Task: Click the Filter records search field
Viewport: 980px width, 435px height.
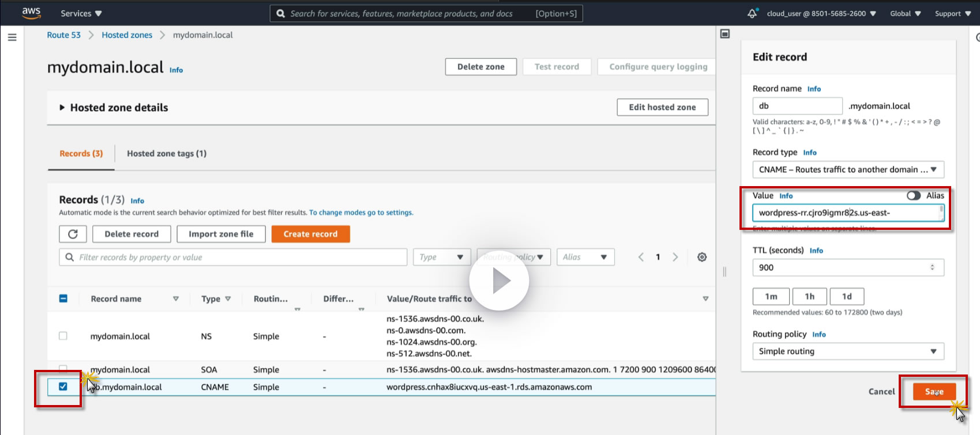Action: [233, 257]
